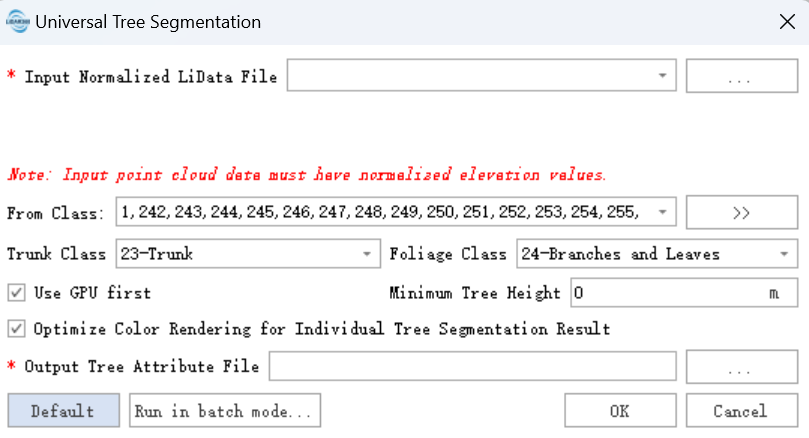The width and height of the screenshot is (809, 438).
Task: Click the Universal Tree Segmentation title text
Action: 148,22
